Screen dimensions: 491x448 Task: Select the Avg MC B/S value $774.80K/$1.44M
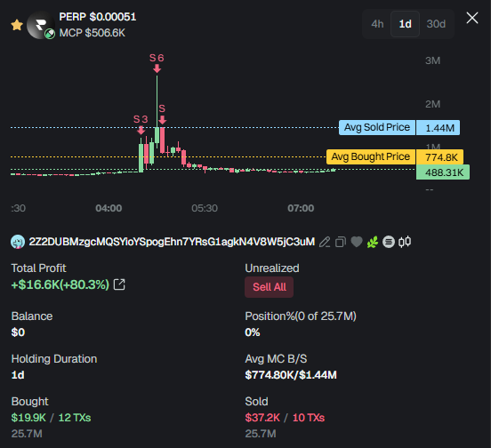(x=291, y=375)
